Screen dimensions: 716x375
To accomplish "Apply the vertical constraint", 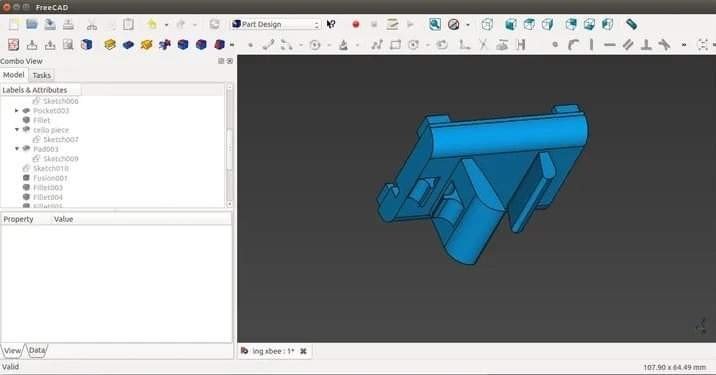I will [x=592, y=45].
